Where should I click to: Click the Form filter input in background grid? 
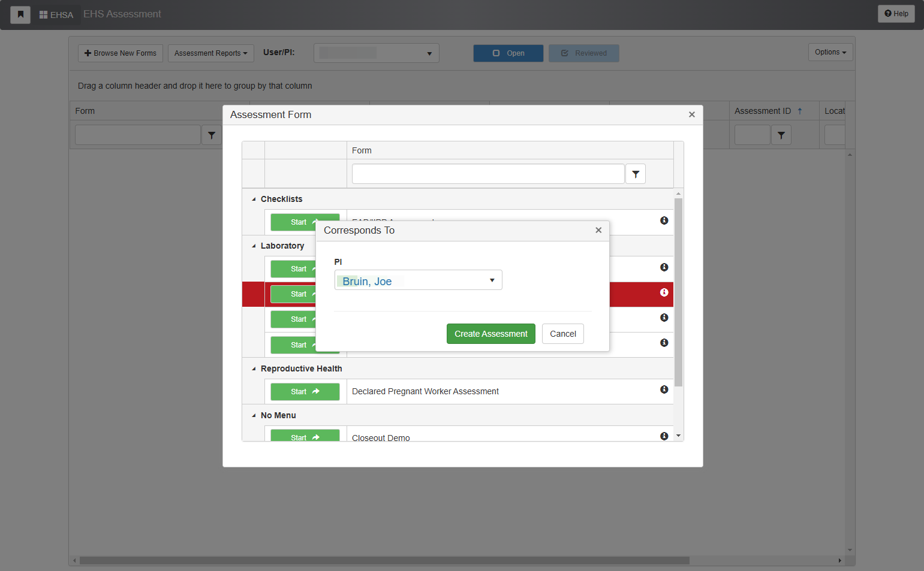pyautogui.click(x=138, y=135)
